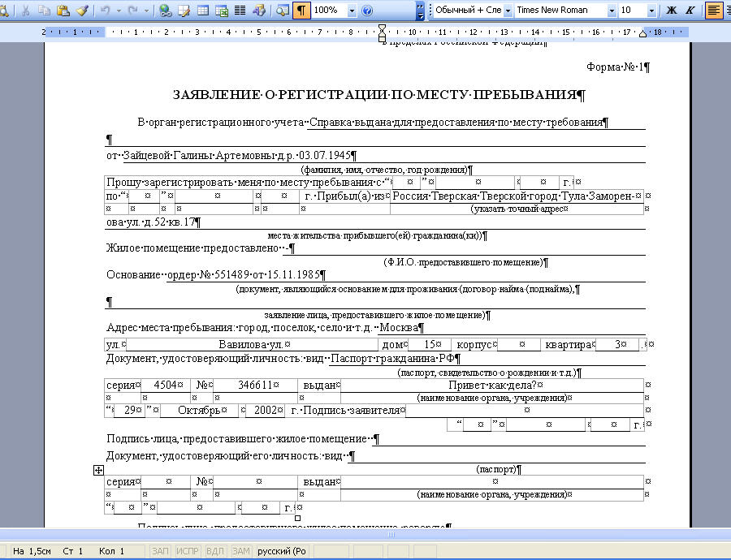Click the year cell '2002'
The height and width of the screenshot is (560, 731).
[266, 411]
